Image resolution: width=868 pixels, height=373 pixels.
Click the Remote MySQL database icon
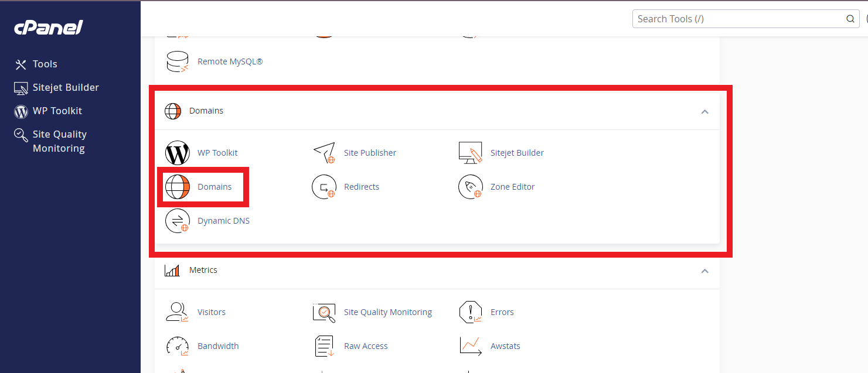[178, 61]
